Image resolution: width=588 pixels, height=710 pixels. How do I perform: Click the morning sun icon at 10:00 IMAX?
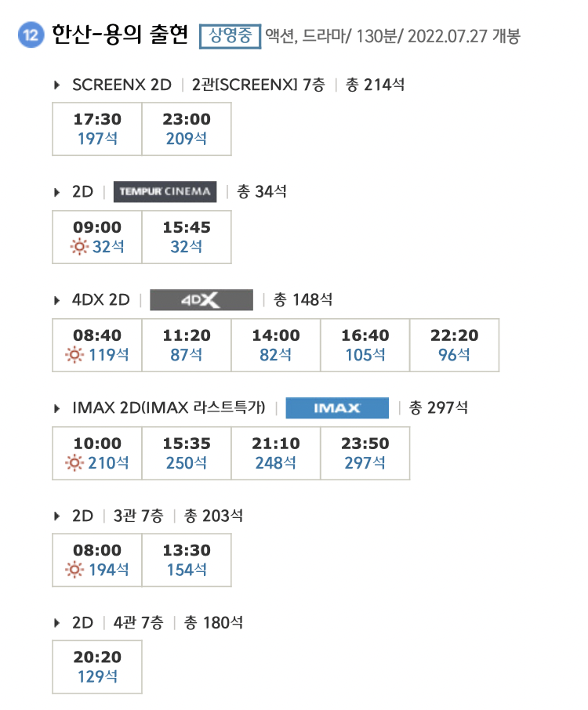[74, 463]
